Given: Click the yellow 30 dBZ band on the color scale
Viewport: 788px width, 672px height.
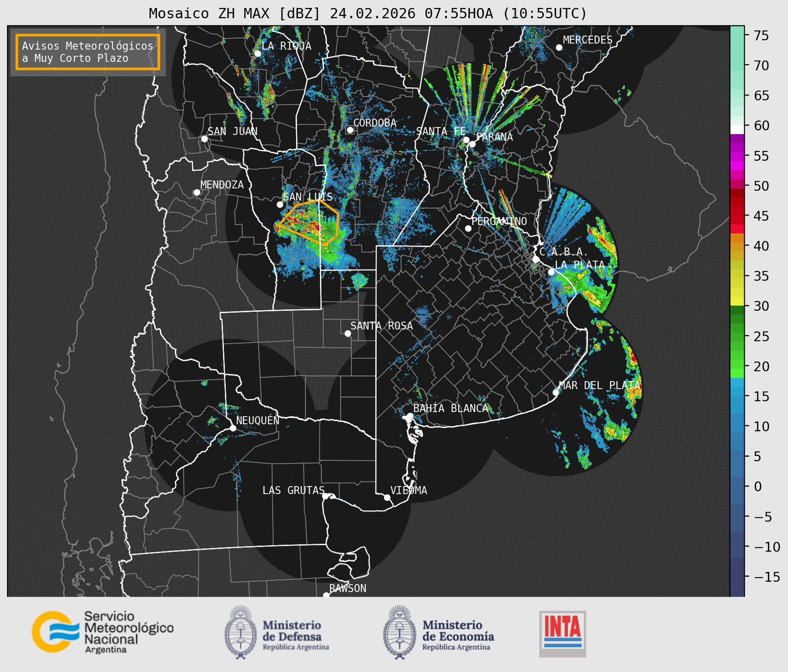Looking at the screenshot, I should pos(737,301).
